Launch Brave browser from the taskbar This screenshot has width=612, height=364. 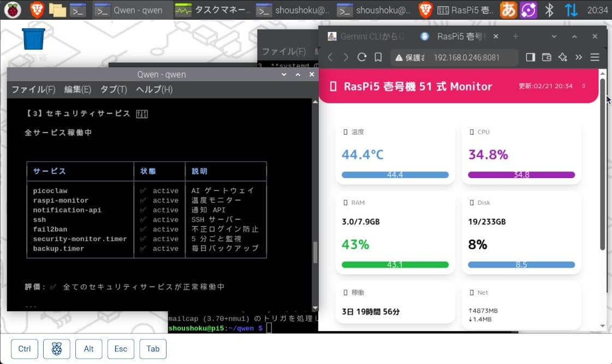click(x=37, y=10)
